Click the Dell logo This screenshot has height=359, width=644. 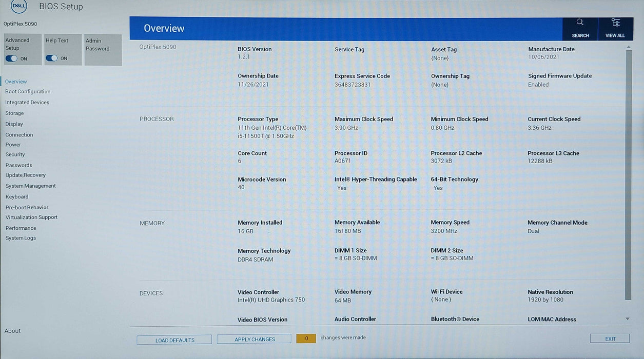pos(19,6)
